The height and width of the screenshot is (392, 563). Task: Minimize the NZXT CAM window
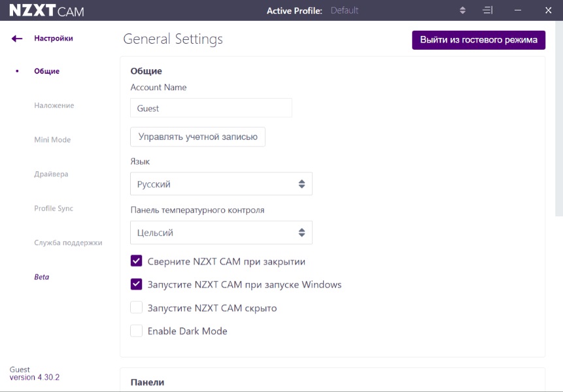(518, 10)
